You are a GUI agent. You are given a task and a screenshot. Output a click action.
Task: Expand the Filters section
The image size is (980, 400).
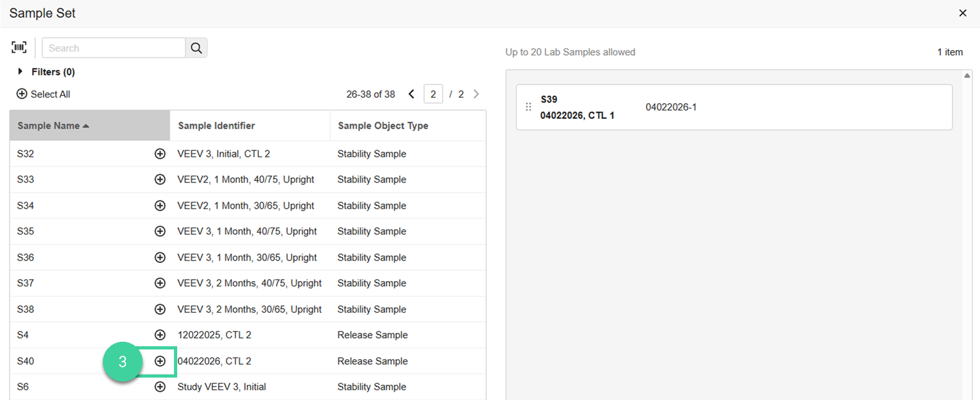pos(19,72)
